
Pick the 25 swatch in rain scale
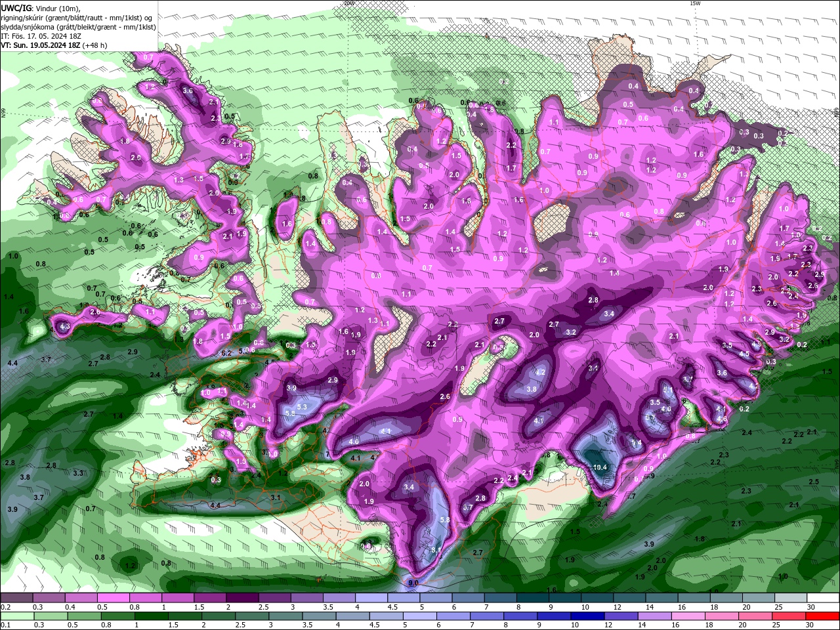click(x=790, y=616)
